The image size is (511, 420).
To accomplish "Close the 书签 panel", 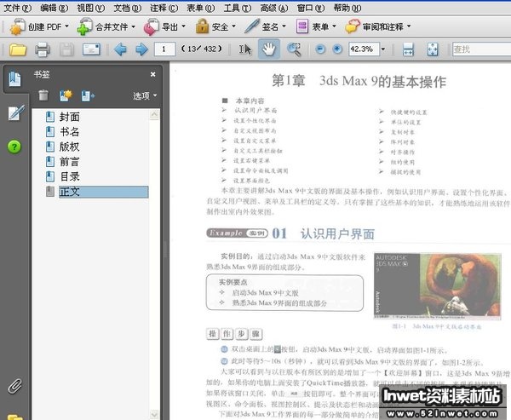I will pyautogui.click(x=152, y=74).
